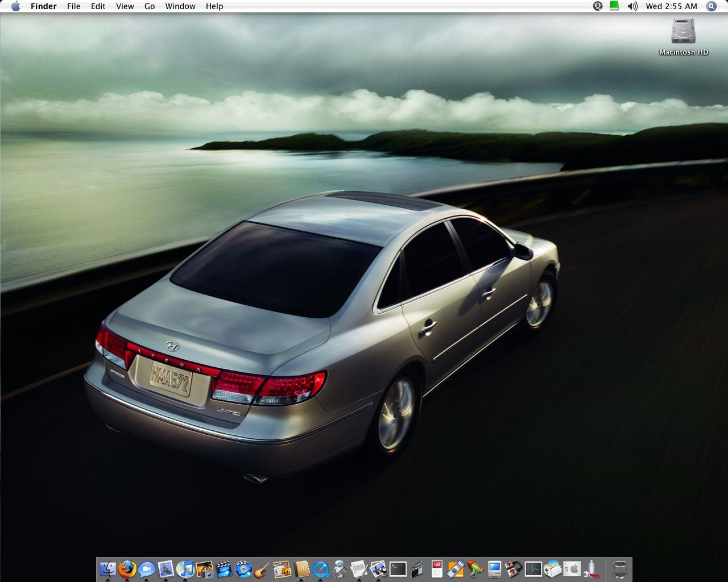Open iWeb from the Dock

pyautogui.click(x=282, y=568)
